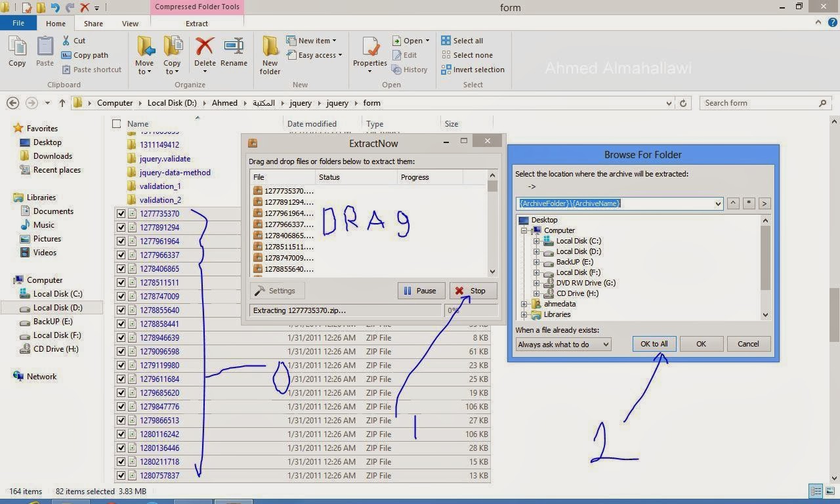
Task: Pause the extraction in ExtractNow
Action: (421, 291)
